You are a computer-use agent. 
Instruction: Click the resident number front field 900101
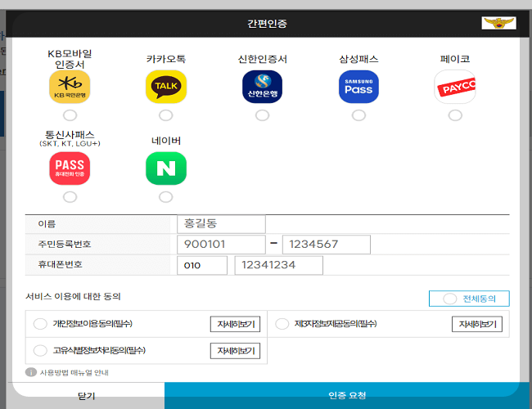(221, 245)
